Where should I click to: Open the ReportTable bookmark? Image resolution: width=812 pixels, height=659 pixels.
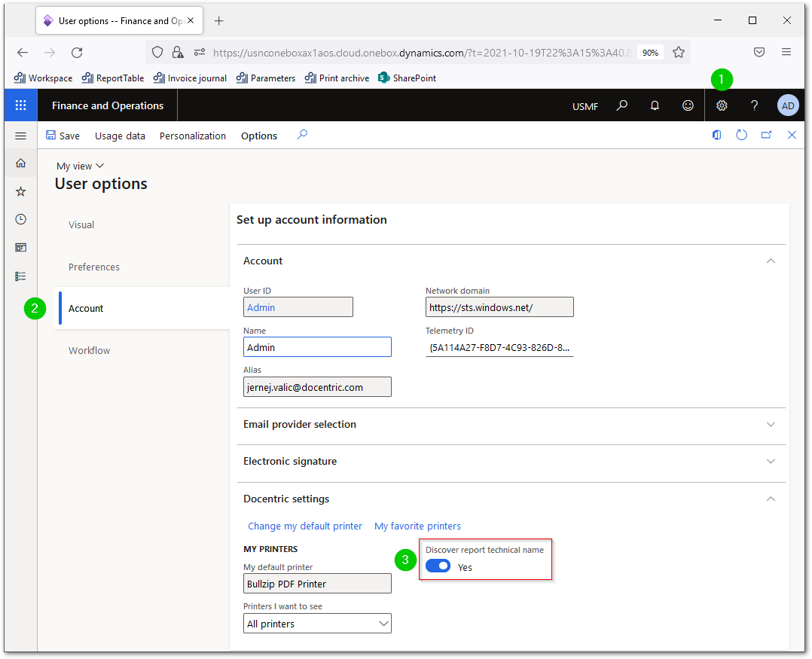[x=113, y=78]
